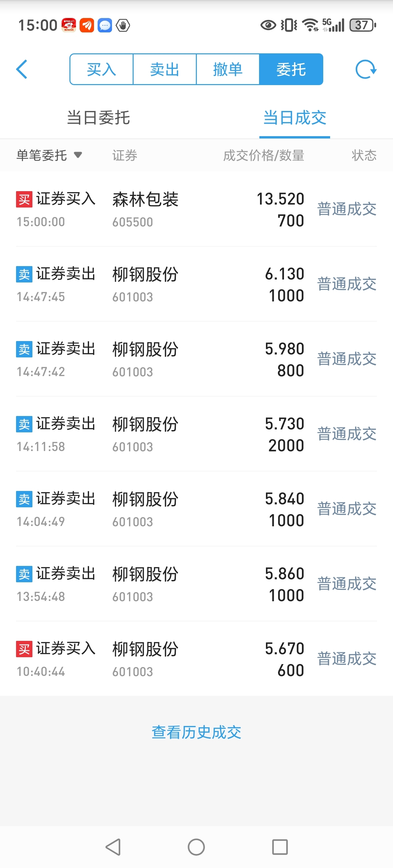Switch to the 买入 tab
The width and height of the screenshot is (393, 868).
(x=102, y=69)
